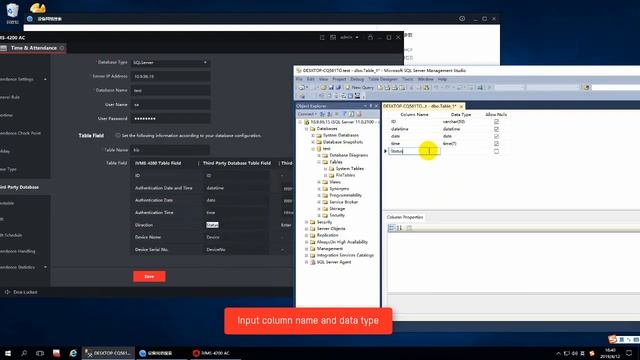
Task: Select the Synonyms folder
Action: (339, 189)
